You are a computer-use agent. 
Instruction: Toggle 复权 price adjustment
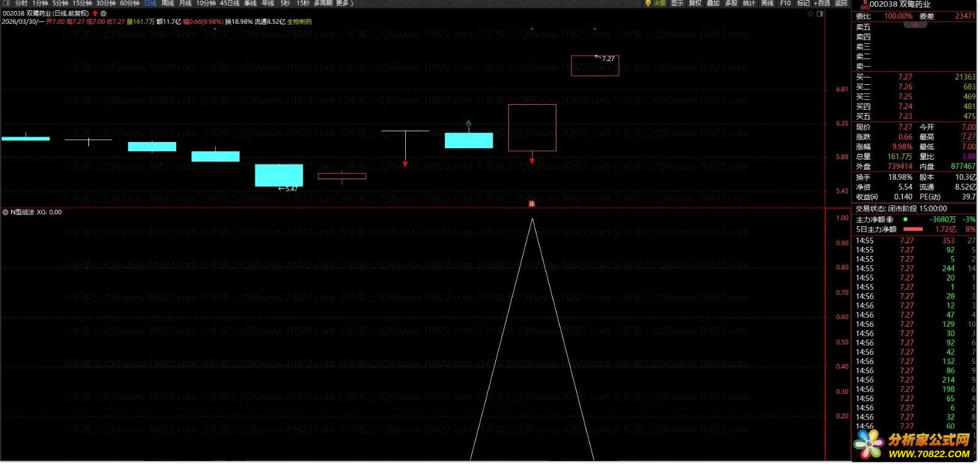click(x=695, y=4)
